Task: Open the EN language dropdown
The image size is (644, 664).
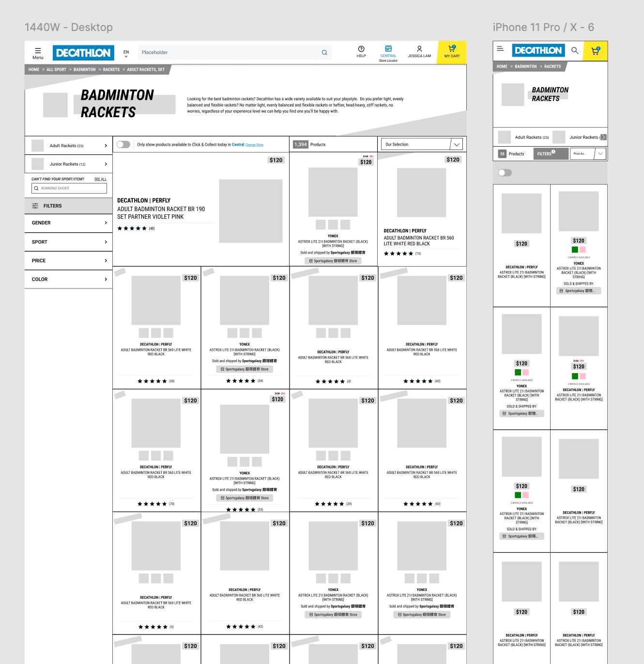Action: click(126, 54)
